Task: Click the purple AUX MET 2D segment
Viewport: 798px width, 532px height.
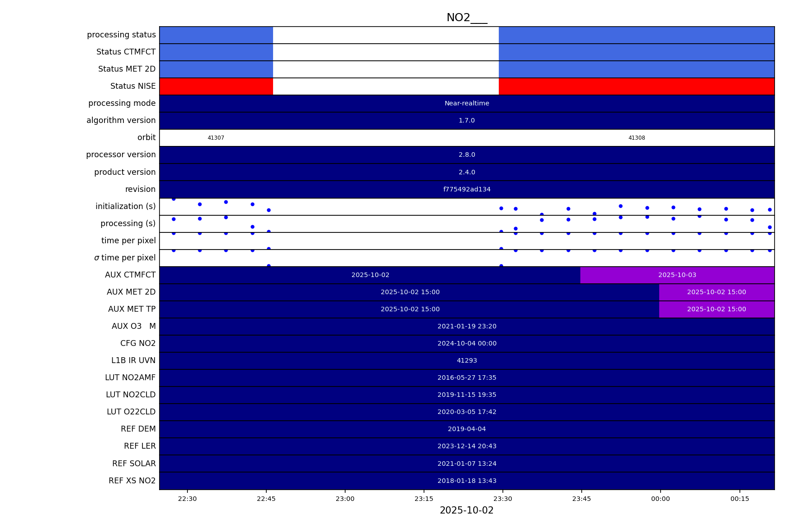Action: (716, 292)
